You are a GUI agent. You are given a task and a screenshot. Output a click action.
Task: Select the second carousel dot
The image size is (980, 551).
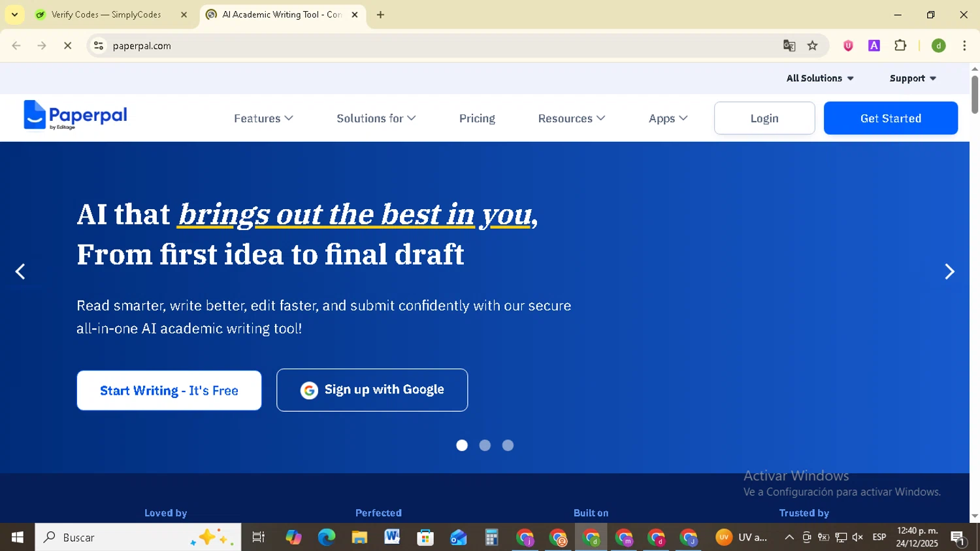click(485, 445)
